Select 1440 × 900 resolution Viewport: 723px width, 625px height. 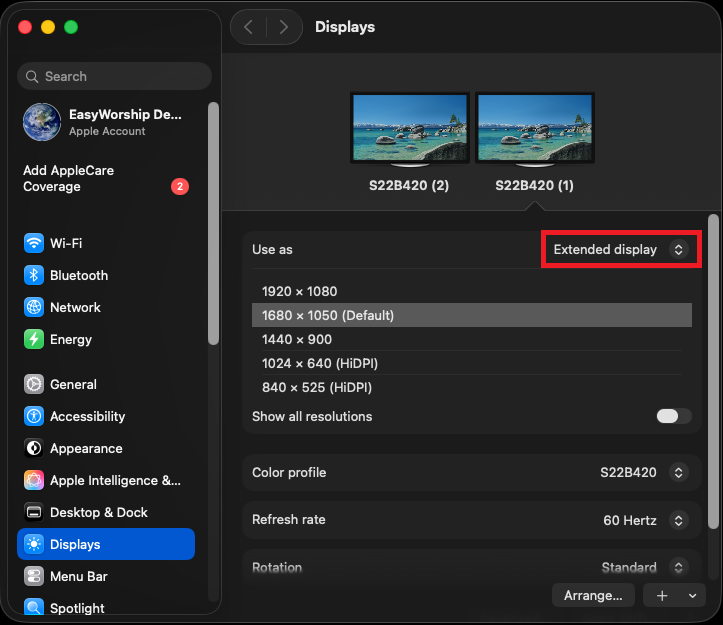click(472, 339)
